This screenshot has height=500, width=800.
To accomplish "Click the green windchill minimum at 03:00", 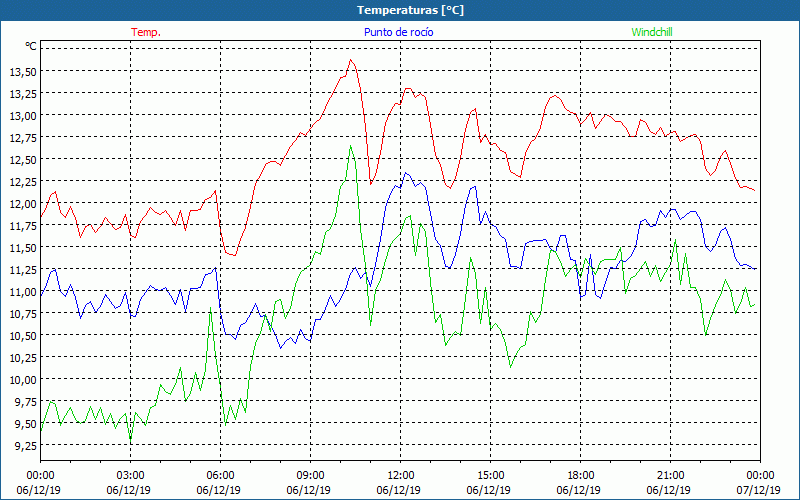I will point(131,441).
